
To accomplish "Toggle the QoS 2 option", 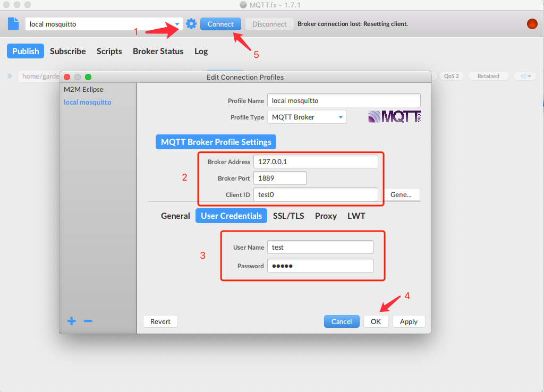I will click(x=451, y=75).
